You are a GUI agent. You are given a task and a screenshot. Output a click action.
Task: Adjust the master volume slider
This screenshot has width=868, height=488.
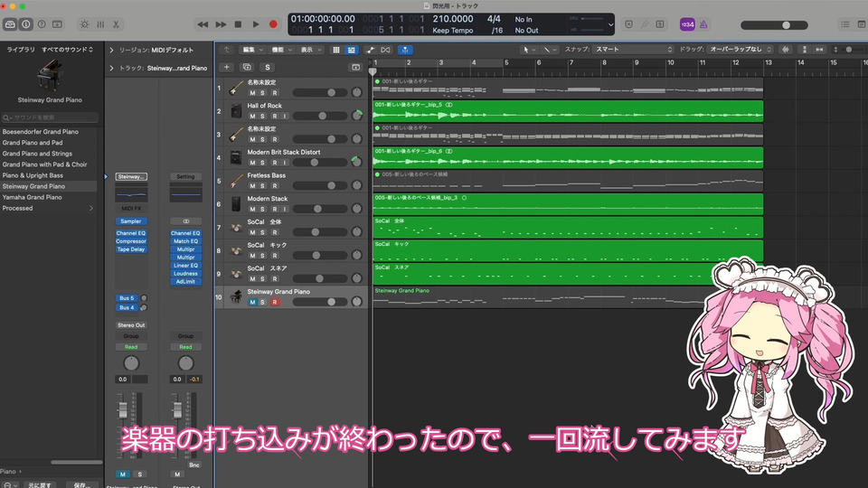[774, 25]
